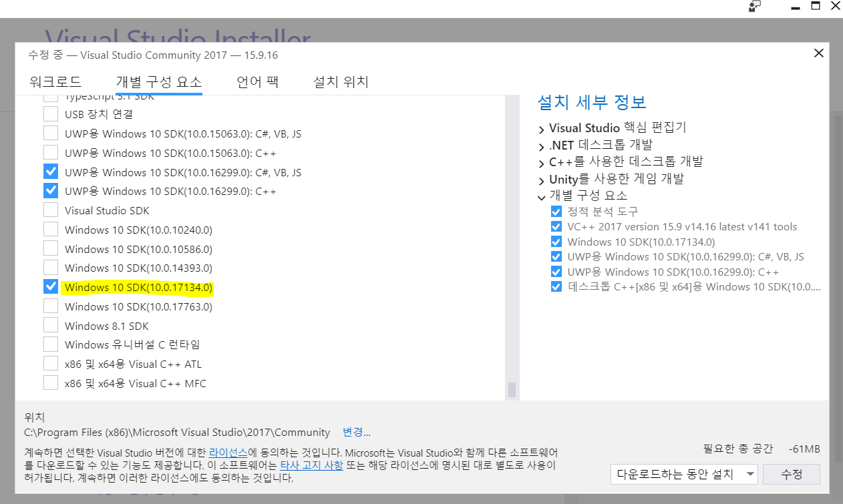Viewport: 843px width, 504px height.
Task: Maximize the Visual Studio Installer window
Action: click(815, 6)
